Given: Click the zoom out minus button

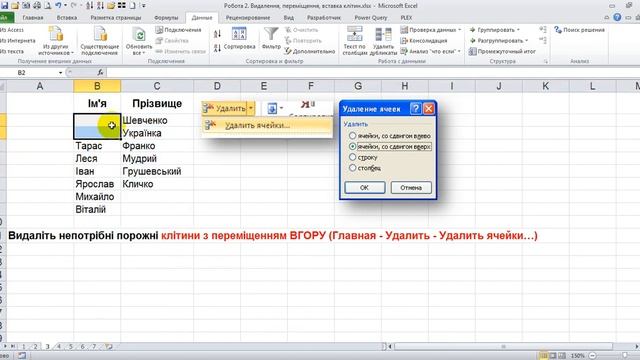Looking at the screenshot, I should (592, 356).
